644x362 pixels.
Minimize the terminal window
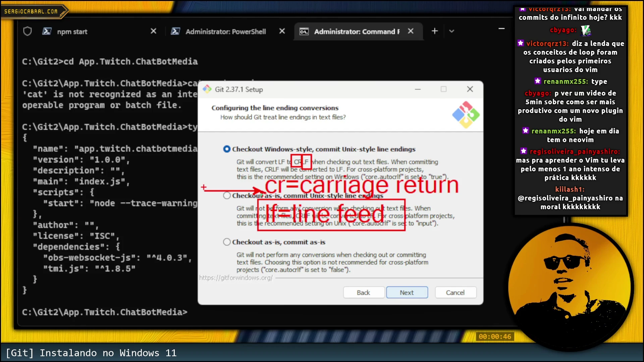501,29
